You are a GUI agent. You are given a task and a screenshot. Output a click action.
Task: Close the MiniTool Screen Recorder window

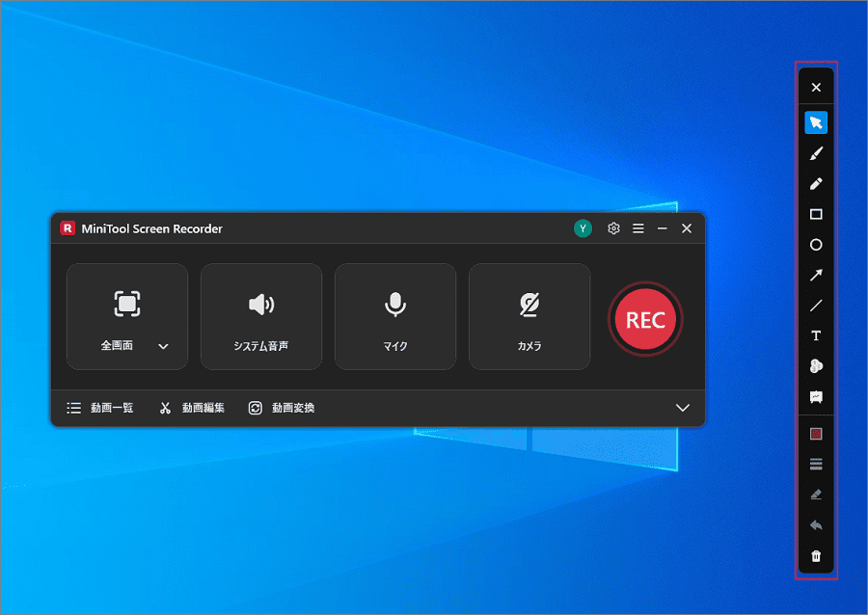coord(687,228)
